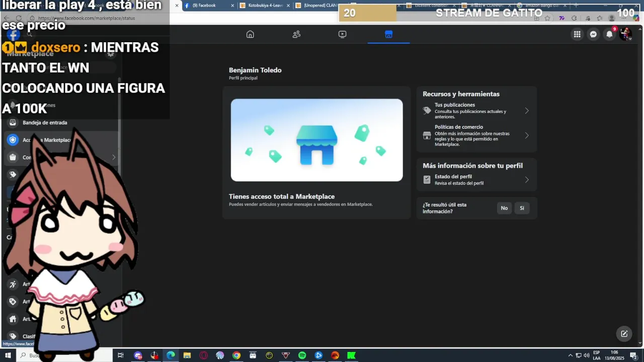Open Google Chrome from the taskbar

point(236,355)
